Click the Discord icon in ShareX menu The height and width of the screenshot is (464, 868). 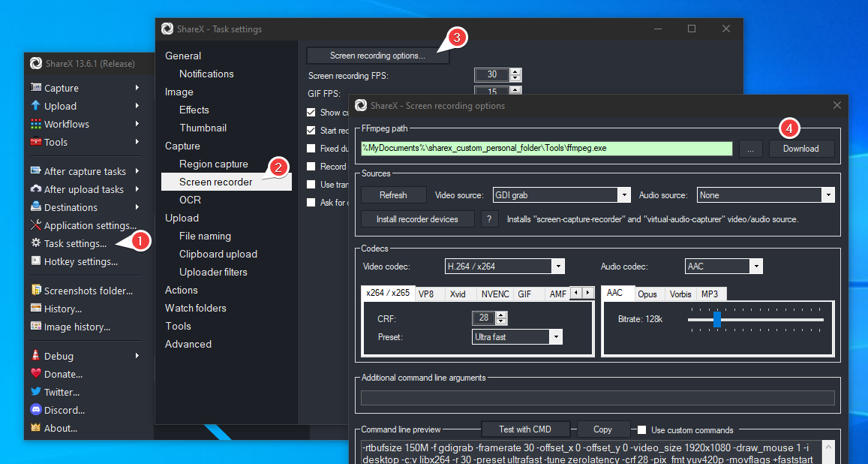pos(38,409)
